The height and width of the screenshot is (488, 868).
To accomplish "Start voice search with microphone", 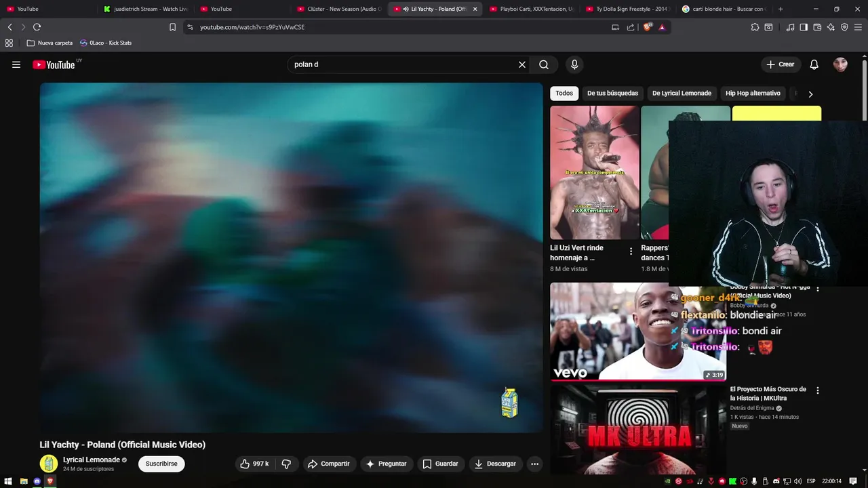I will point(574,64).
